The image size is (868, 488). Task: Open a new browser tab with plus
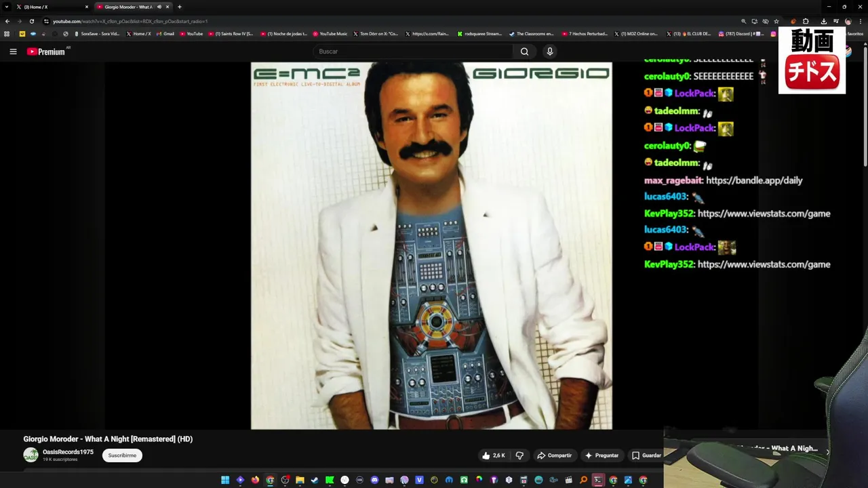coord(180,7)
